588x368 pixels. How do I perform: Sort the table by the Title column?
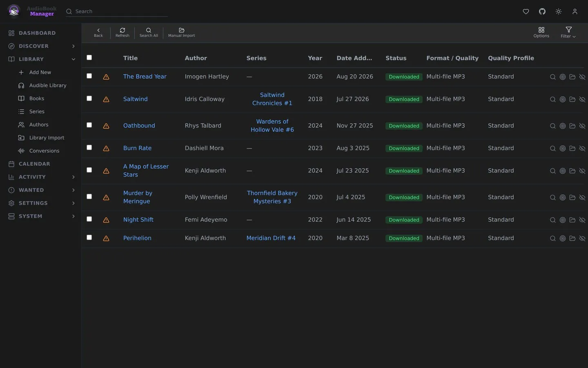[130, 58]
